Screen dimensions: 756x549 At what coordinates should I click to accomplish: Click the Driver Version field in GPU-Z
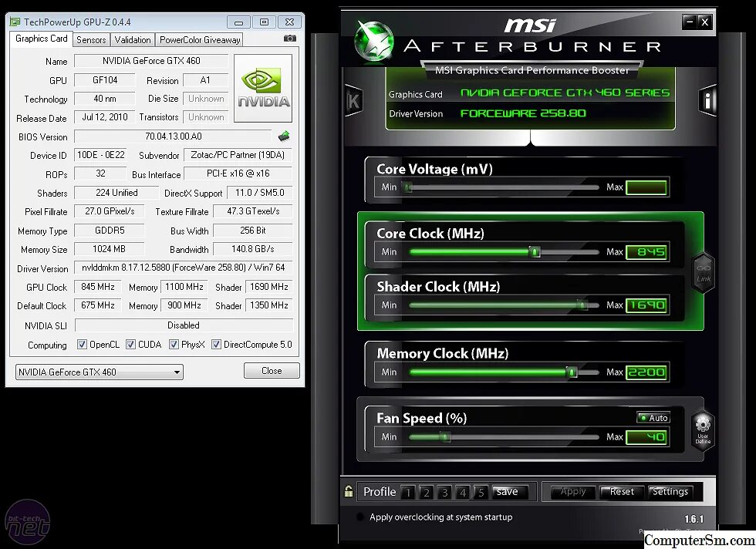click(x=184, y=268)
